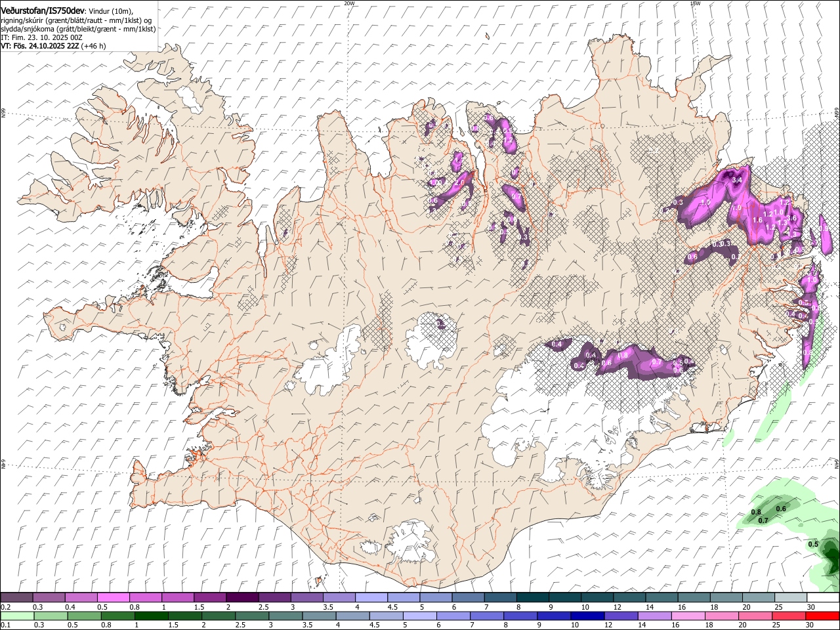Pick the bright pink upper swatch between 0.5 and 0.8
The width and height of the screenshot is (840, 630).
[114, 597]
